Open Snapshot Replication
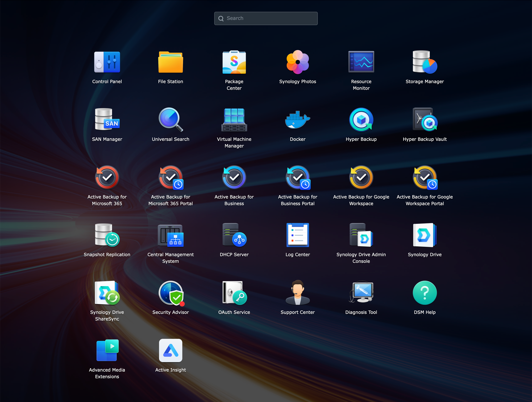This screenshot has width=532, height=402. tap(107, 235)
